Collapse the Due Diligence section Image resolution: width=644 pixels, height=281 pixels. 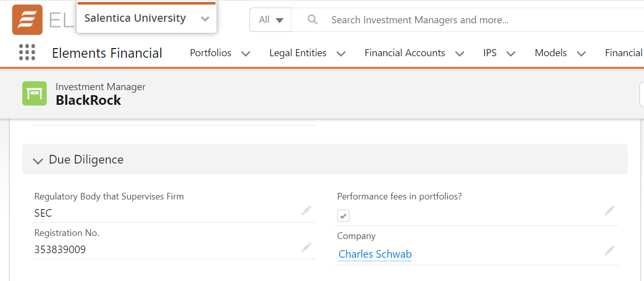click(x=38, y=160)
